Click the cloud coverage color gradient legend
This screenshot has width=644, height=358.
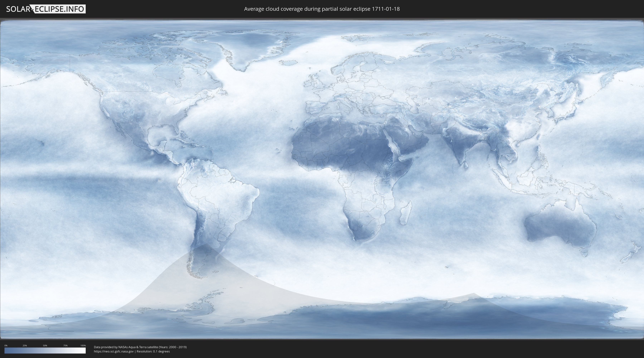pos(45,350)
